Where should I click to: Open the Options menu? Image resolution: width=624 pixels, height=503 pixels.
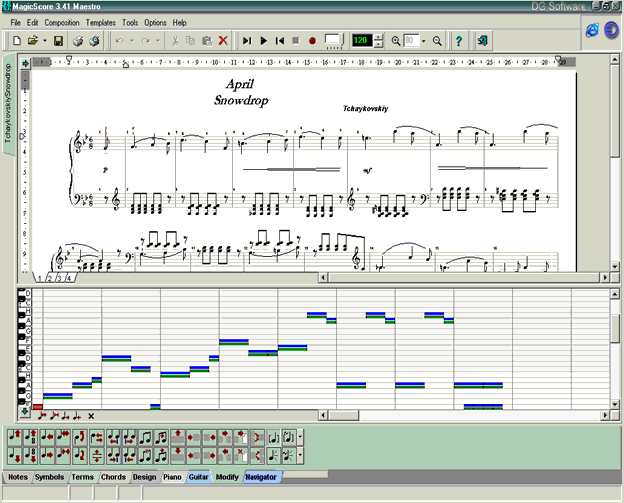155,23
